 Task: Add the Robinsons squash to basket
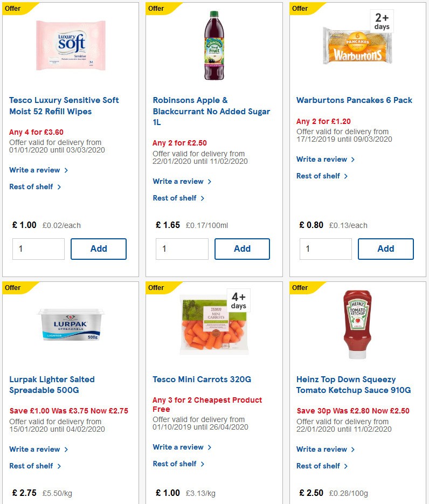(242, 248)
